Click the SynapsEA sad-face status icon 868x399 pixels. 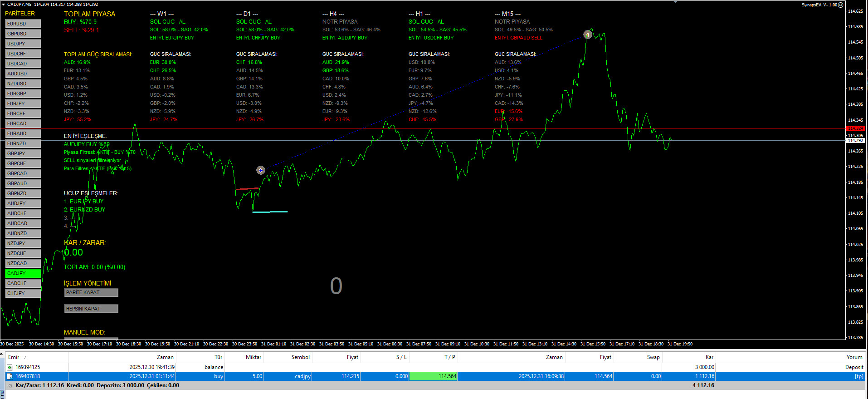(840, 5)
